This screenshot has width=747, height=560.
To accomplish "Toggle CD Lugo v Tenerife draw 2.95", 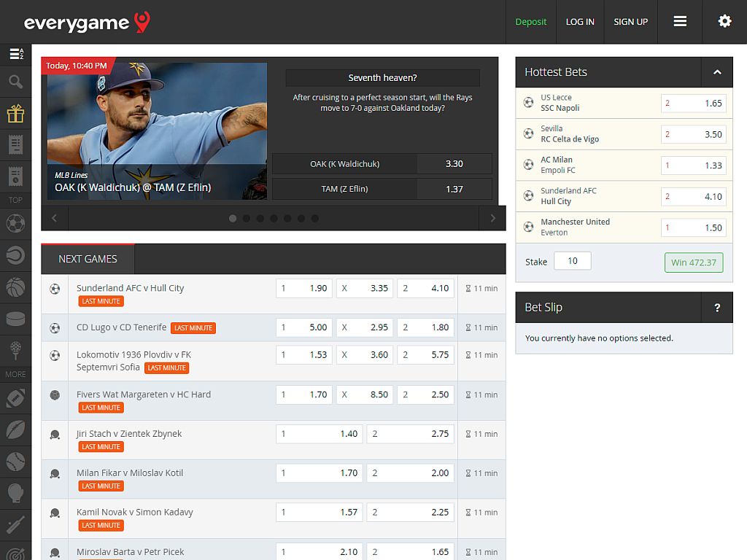I will 365,327.
